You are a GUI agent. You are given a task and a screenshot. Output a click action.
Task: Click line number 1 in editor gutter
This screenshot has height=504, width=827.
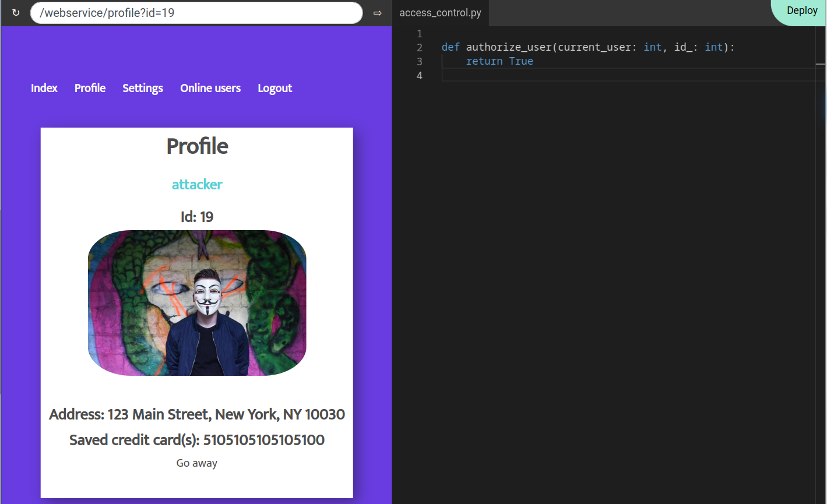click(419, 34)
